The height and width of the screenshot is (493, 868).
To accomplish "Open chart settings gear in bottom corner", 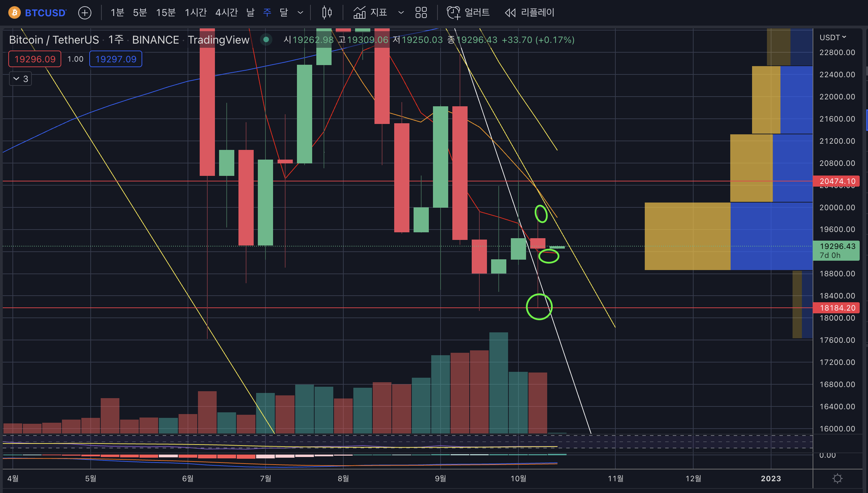I will click(837, 478).
